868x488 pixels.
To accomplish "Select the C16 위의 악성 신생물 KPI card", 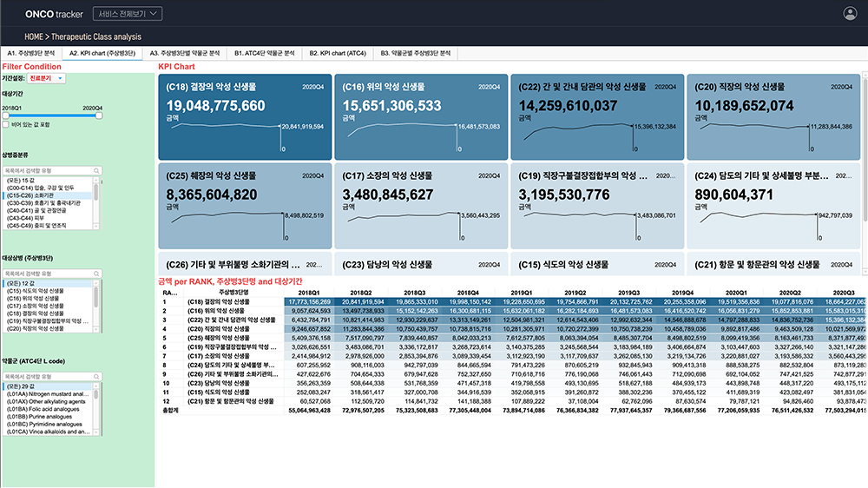I will 421,116.
